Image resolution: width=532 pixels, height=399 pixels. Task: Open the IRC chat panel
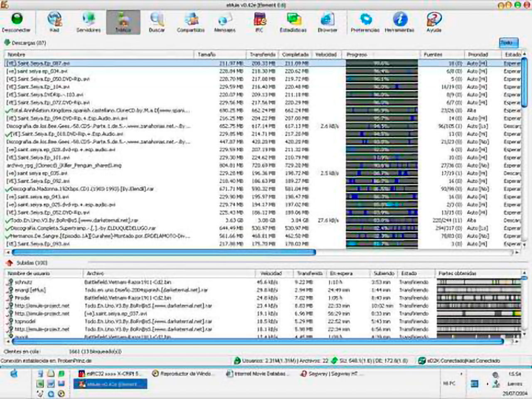[259, 22]
